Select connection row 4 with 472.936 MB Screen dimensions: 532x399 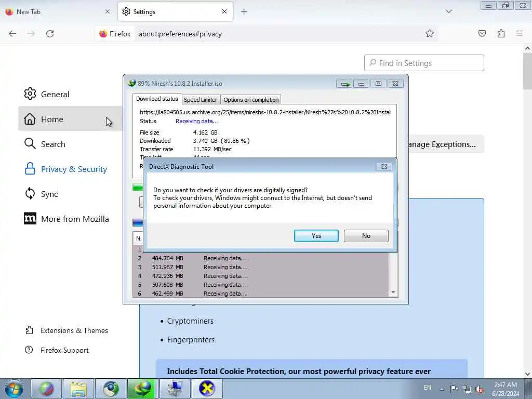261,276
